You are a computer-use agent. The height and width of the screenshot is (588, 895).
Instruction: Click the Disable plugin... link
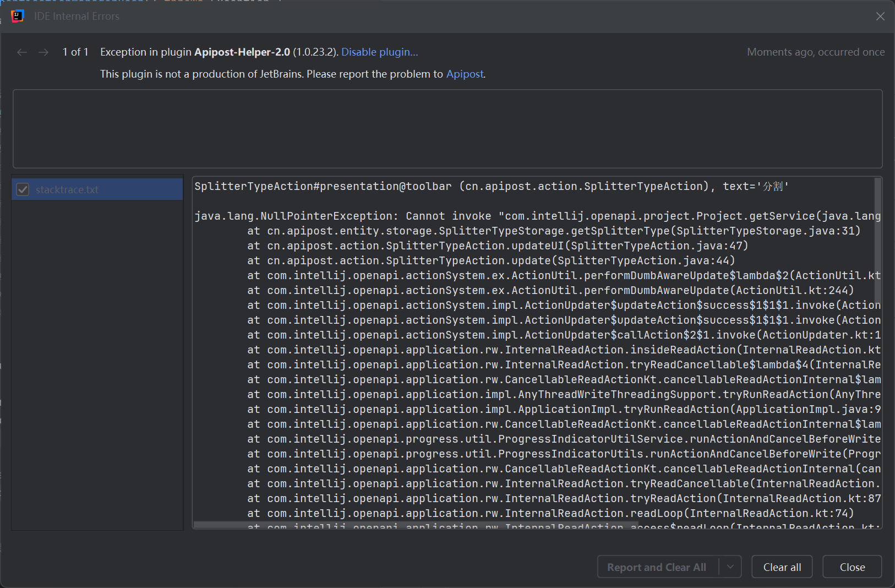(380, 52)
